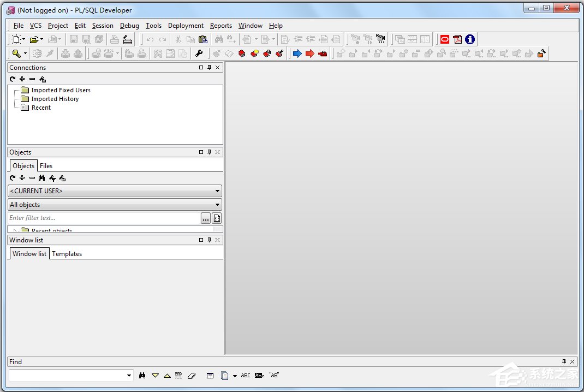Open the Find scope dropdown arrow
The width and height of the screenshot is (584, 392).
click(235, 376)
